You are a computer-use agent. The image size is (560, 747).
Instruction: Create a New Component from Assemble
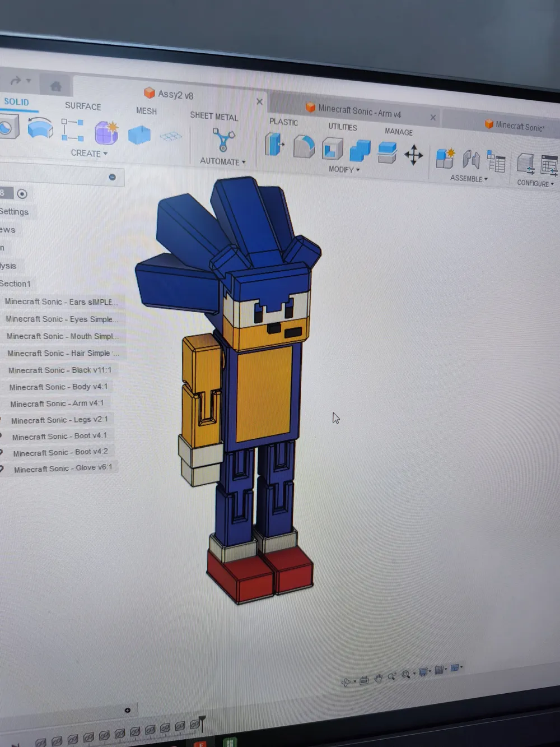(x=445, y=158)
